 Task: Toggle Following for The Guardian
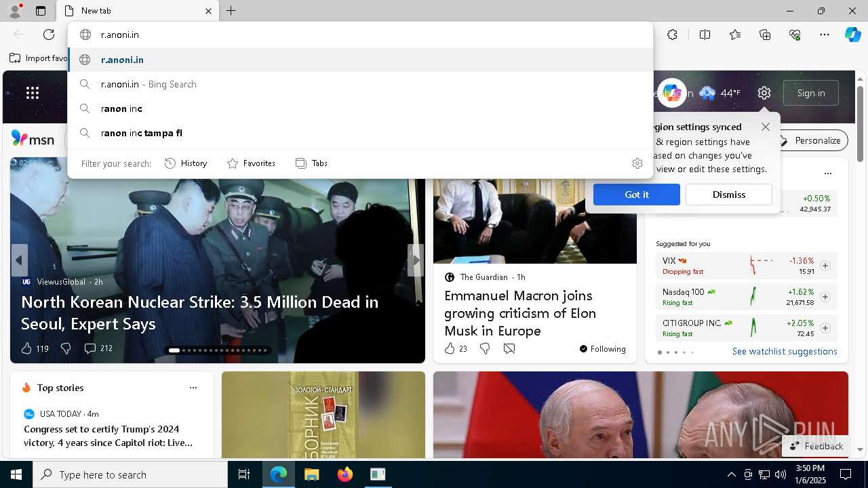[x=603, y=348]
